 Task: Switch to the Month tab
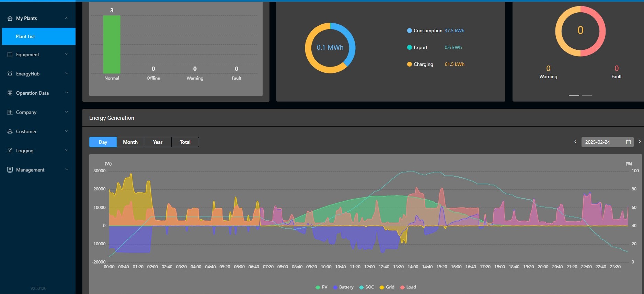130,142
